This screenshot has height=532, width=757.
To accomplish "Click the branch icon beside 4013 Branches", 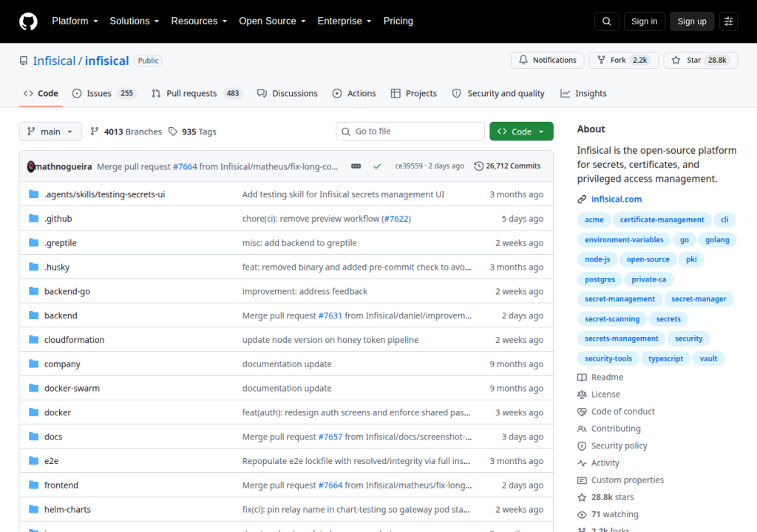I will click(x=95, y=132).
